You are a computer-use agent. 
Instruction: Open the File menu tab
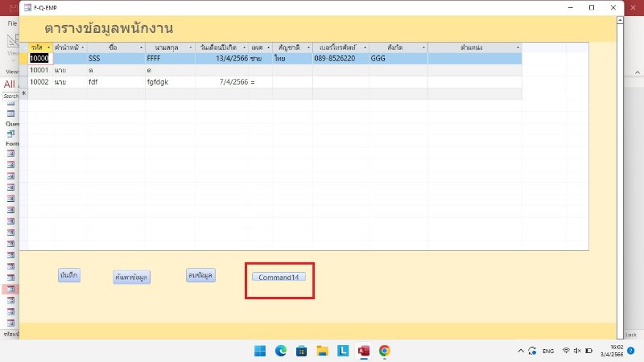[x=12, y=24]
